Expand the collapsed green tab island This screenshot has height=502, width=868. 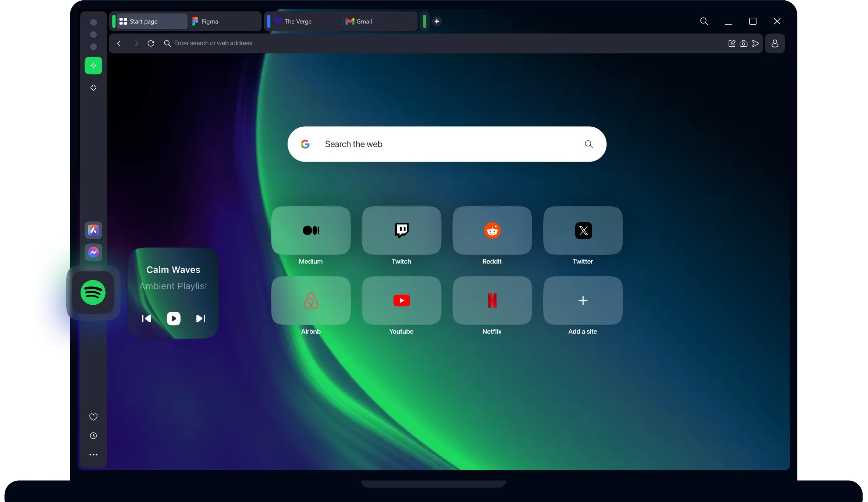(424, 21)
